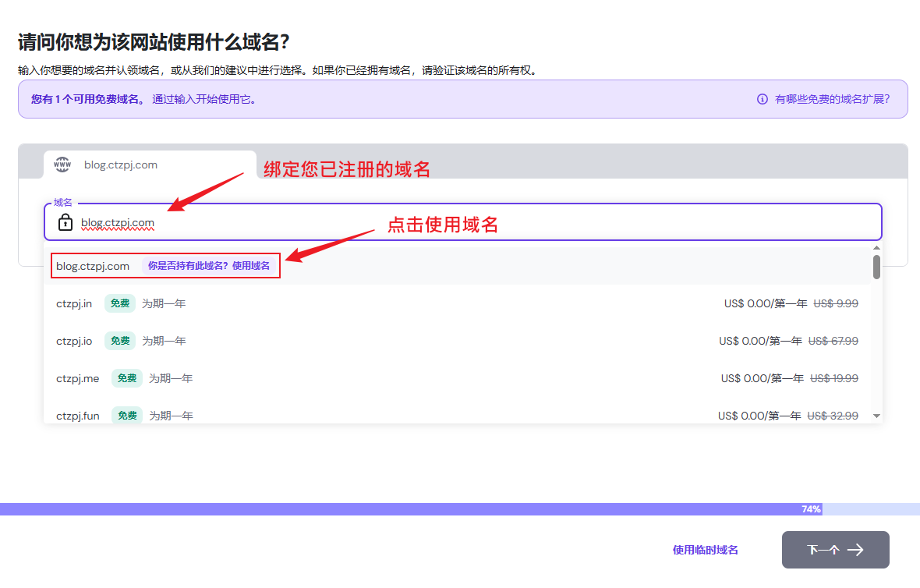Click the info icon beside free extensions
This screenshot has height=588, width=920.
(762, 99)
